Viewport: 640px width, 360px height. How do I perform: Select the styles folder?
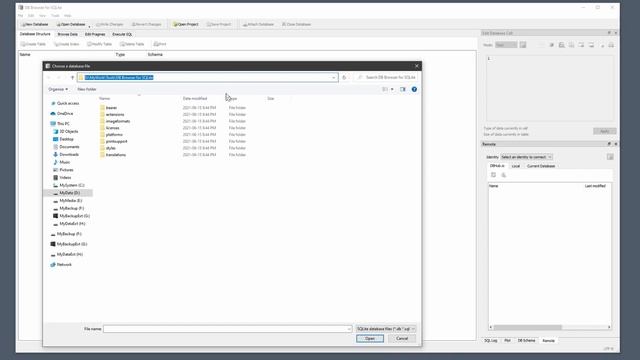pos(110,148)
